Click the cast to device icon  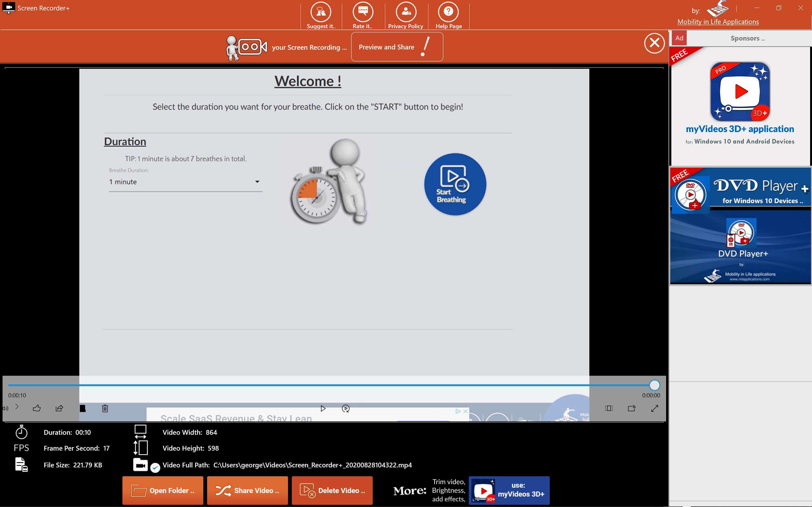pos(632,408)
